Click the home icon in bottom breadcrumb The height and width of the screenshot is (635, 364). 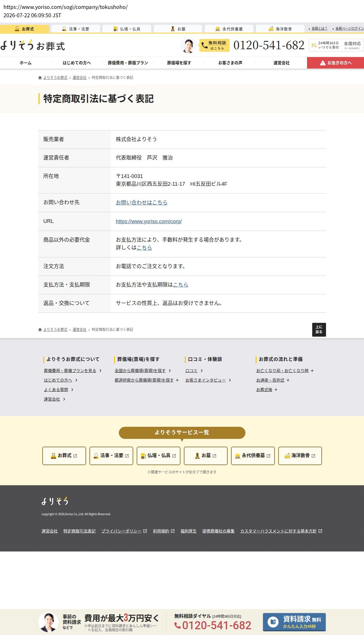pyautogui.click(x=40, y=330)
